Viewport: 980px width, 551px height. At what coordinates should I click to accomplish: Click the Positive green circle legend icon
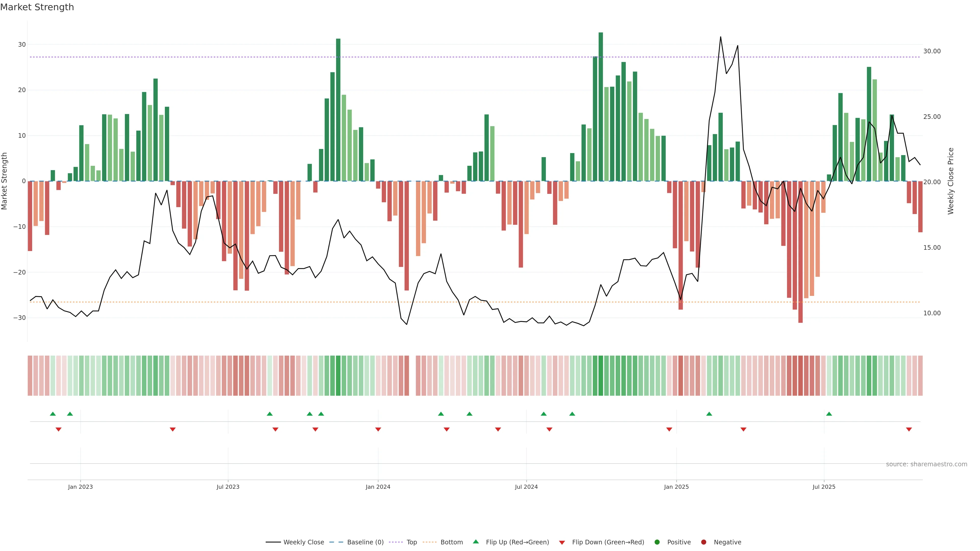(x=657, y=542)
